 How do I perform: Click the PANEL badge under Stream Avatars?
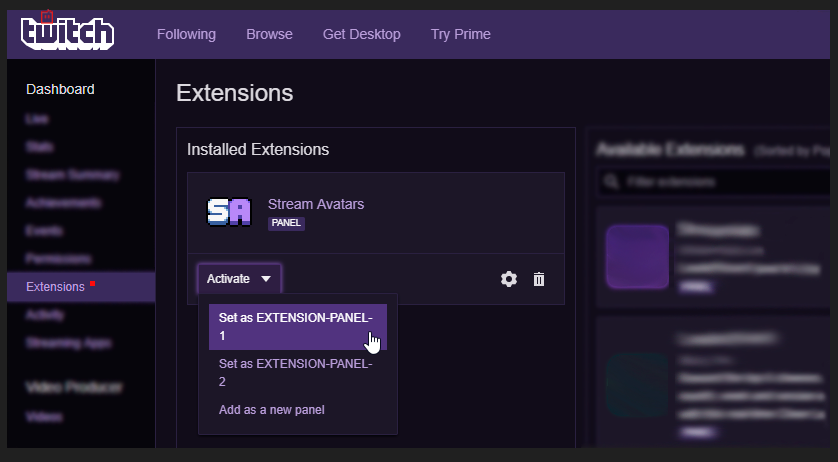click(286, 223)
